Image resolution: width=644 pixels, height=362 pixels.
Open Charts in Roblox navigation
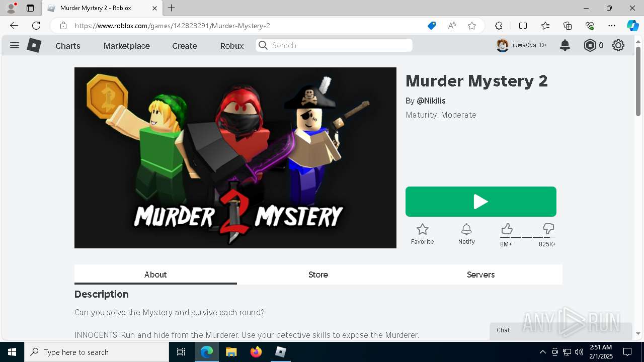click(x=68, y=46)
